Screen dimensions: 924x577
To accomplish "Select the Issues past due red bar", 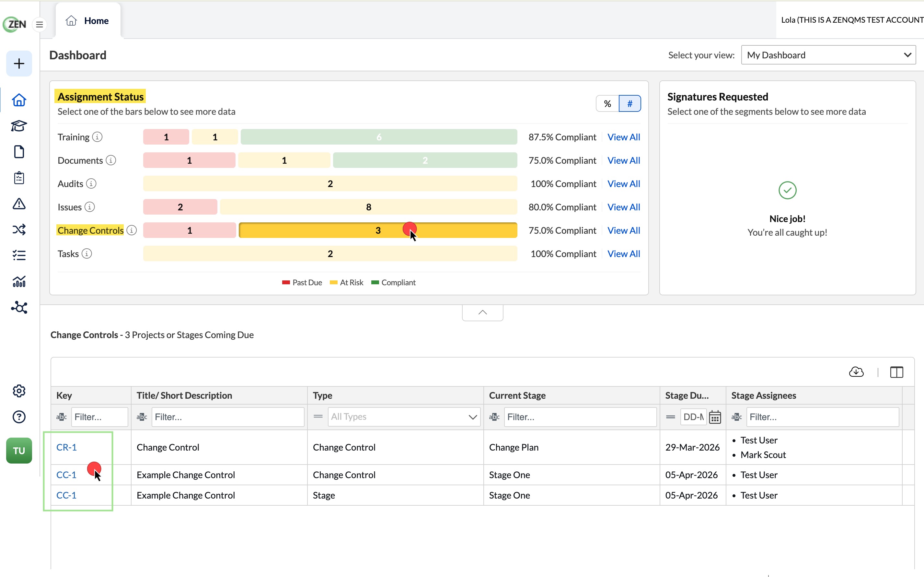I will (x=180, y=207).
